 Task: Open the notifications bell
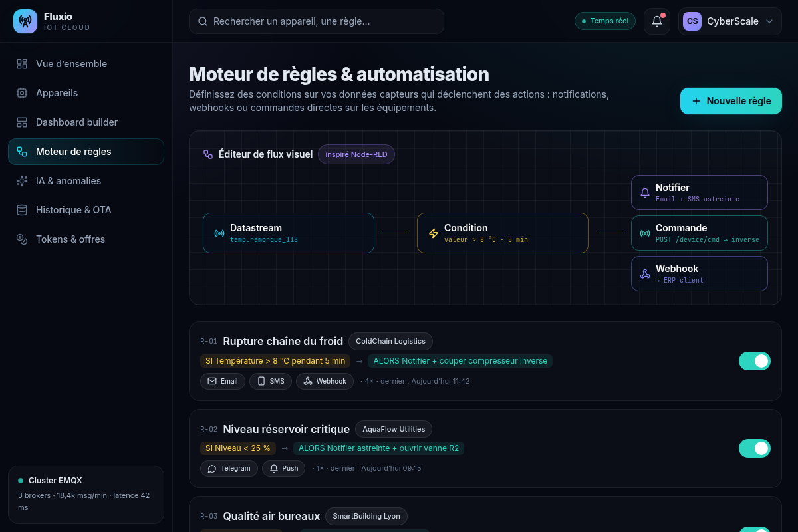(657, 21)
